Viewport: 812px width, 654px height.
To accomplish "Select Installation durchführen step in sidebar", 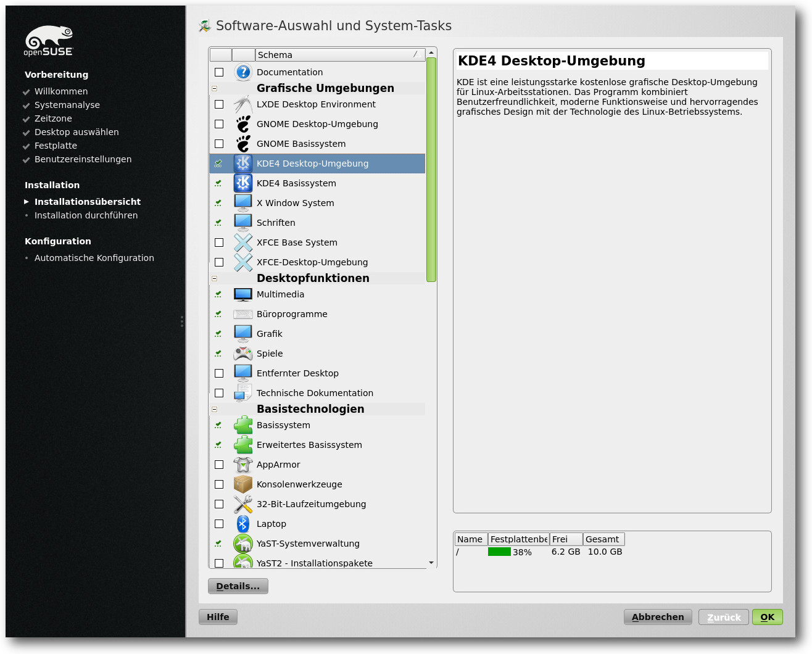I will point(86,215).
